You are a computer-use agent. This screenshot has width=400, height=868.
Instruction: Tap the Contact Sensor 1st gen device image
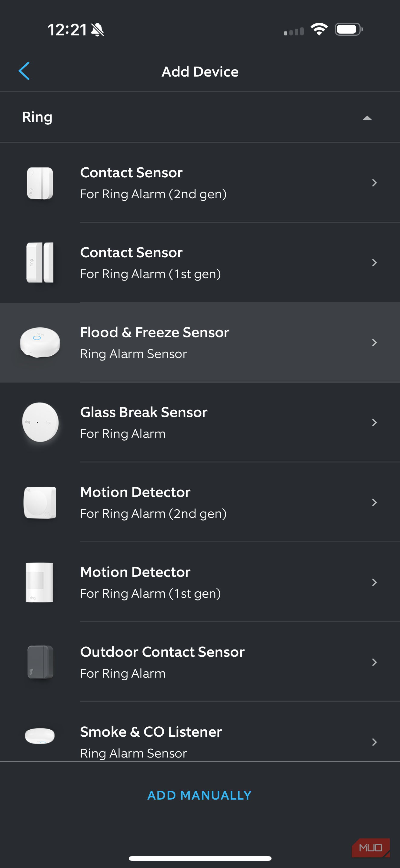click(40, 263)
